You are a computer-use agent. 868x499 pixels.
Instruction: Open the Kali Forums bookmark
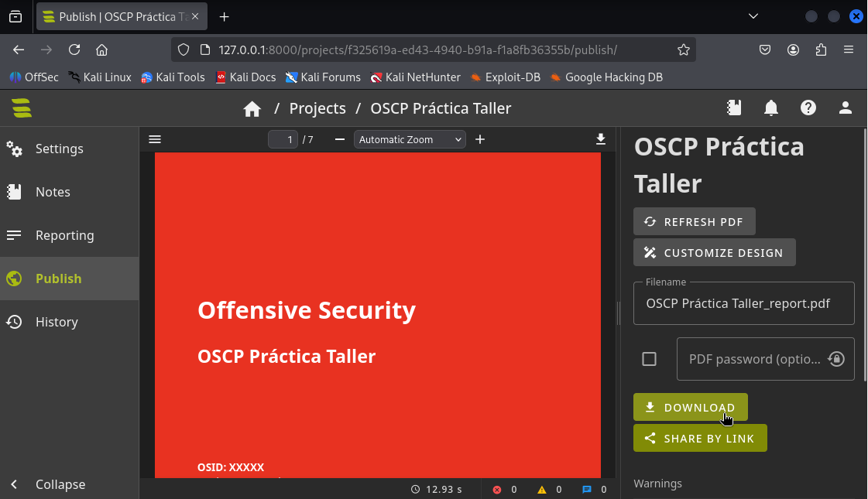(323, 77)
